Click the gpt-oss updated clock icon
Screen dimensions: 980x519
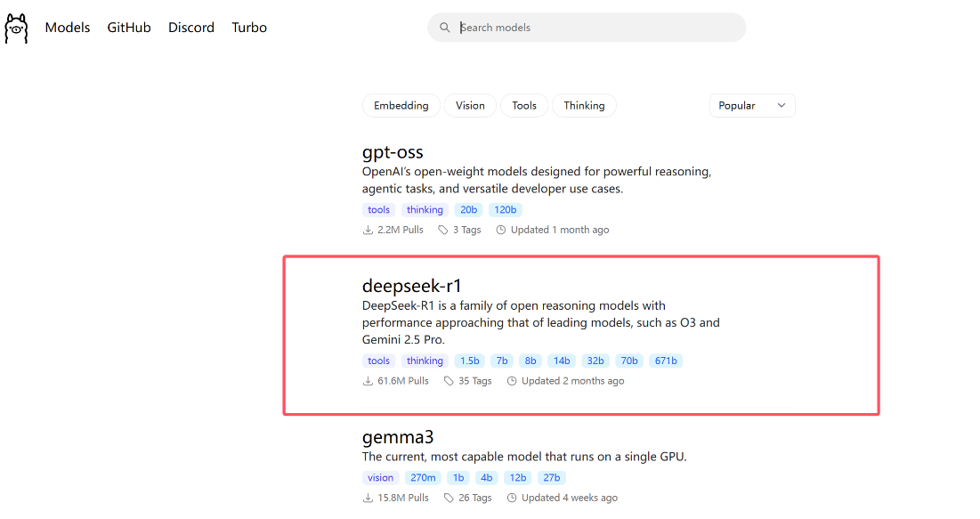click(x=501, y=230)
